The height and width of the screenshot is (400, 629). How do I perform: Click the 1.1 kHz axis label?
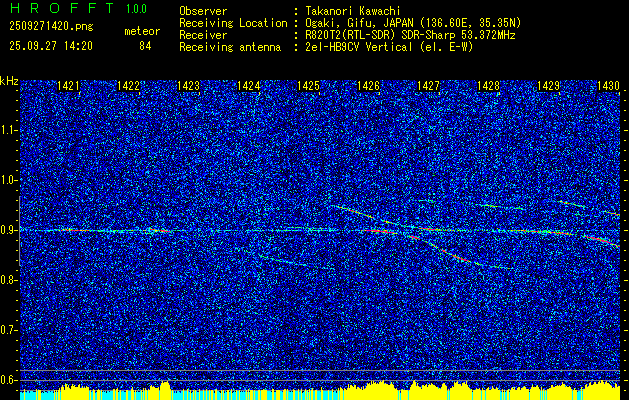(x=9, y=130)
